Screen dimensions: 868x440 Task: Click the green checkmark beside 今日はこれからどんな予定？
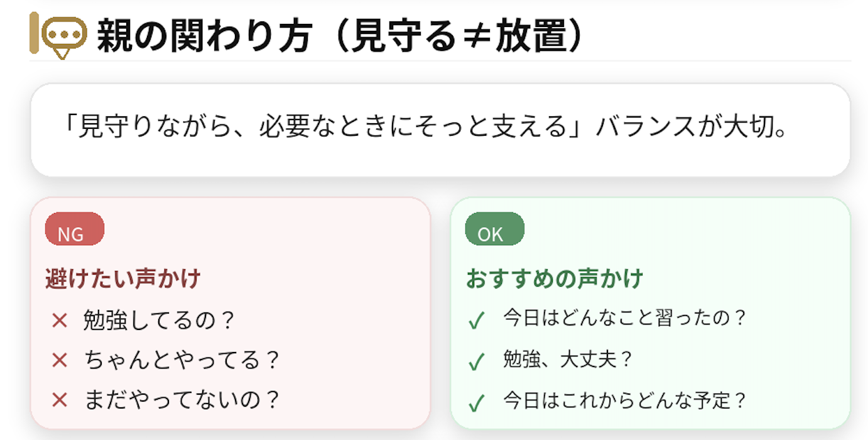(477, 402)
